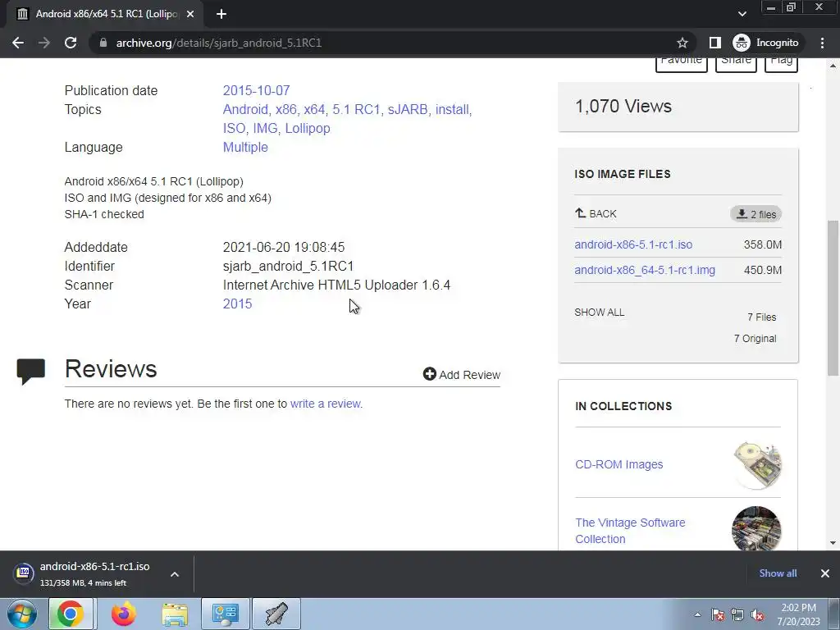Click the page vertical scrollbar thumb
Viewport: 840px width, 630px height.
coord(833,298)
